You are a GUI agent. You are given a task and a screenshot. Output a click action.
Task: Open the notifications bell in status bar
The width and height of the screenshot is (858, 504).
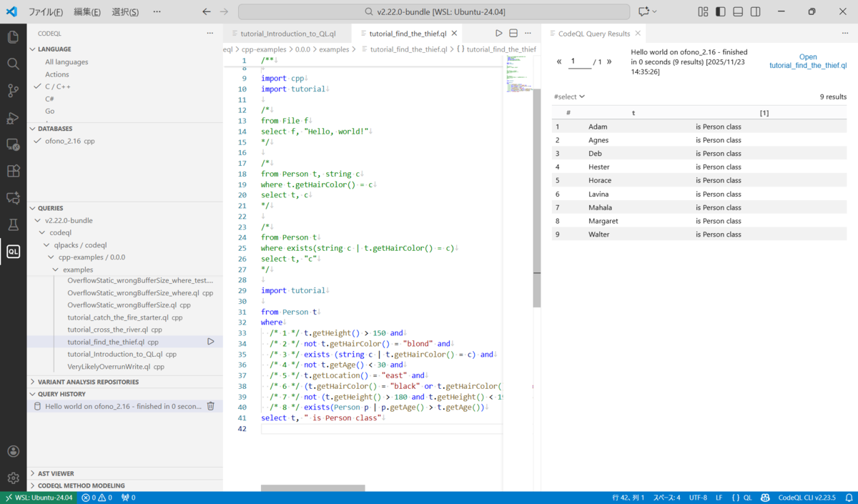coord(849,498)
